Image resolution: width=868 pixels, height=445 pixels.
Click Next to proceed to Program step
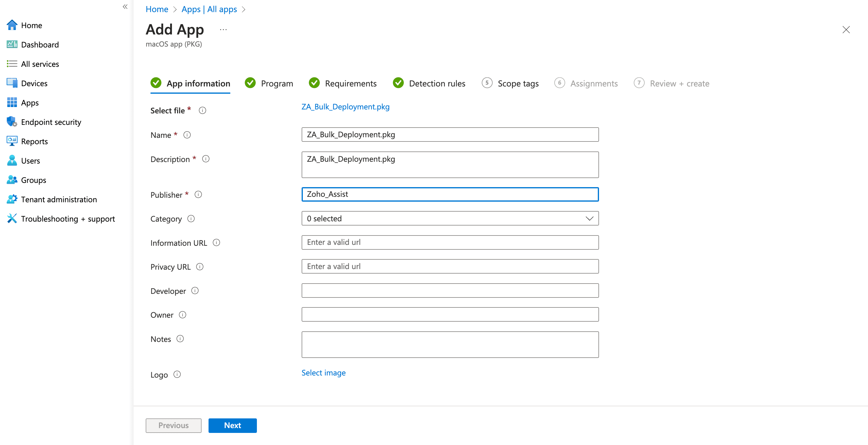point(232,425)
